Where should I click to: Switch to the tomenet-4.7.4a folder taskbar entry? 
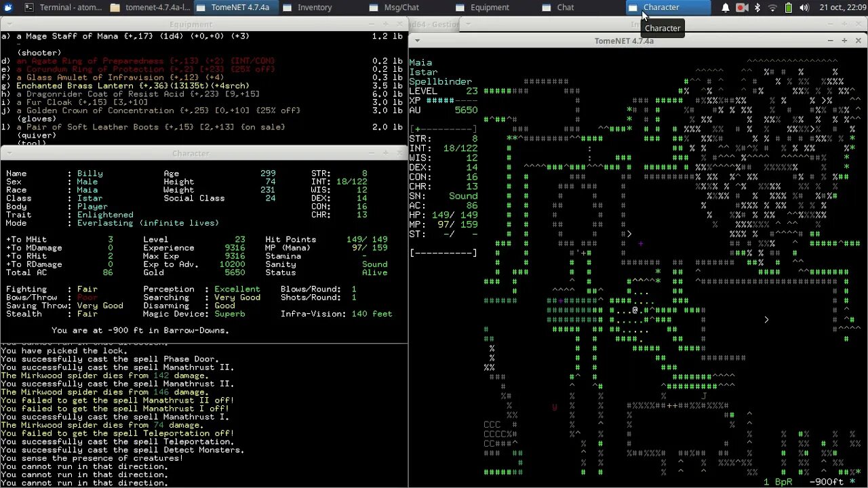pos(150,7)
